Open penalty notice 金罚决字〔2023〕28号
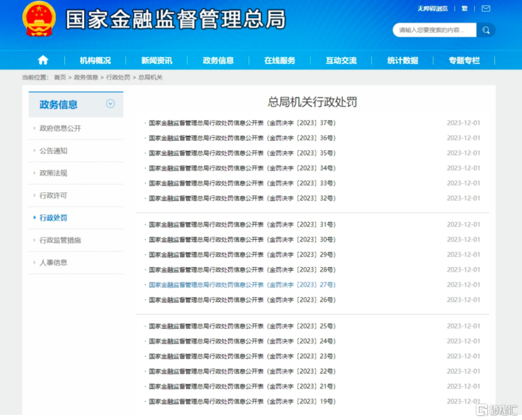 pyautogui.click(x=242, y=269)
